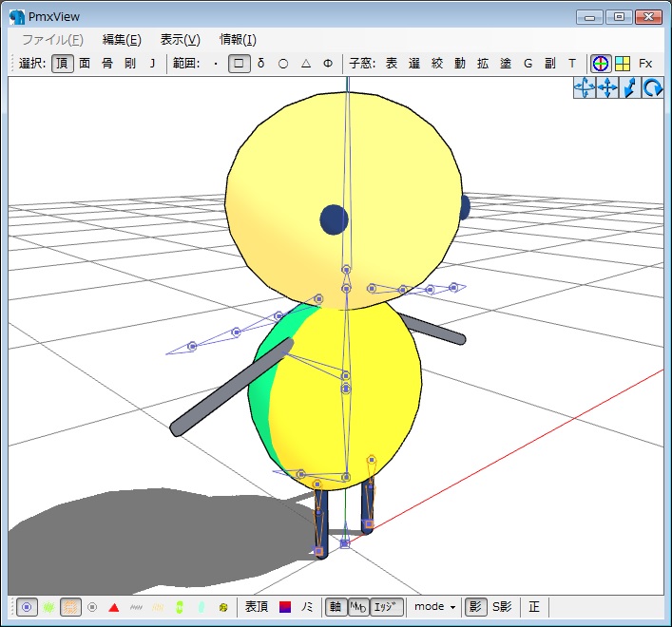The width and height of the screenshot is (672, 627).
Task: Select 骨 bone selection mode
Action: (x=107, y=64)
